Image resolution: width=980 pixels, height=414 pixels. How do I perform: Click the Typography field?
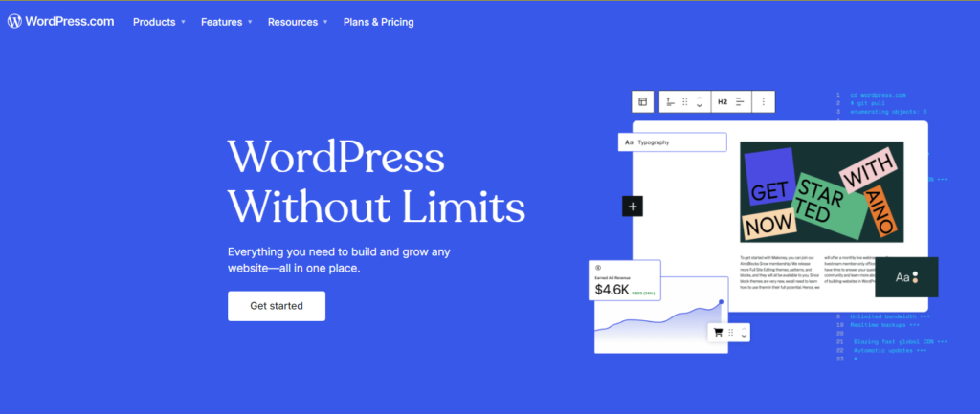[673, 142]
